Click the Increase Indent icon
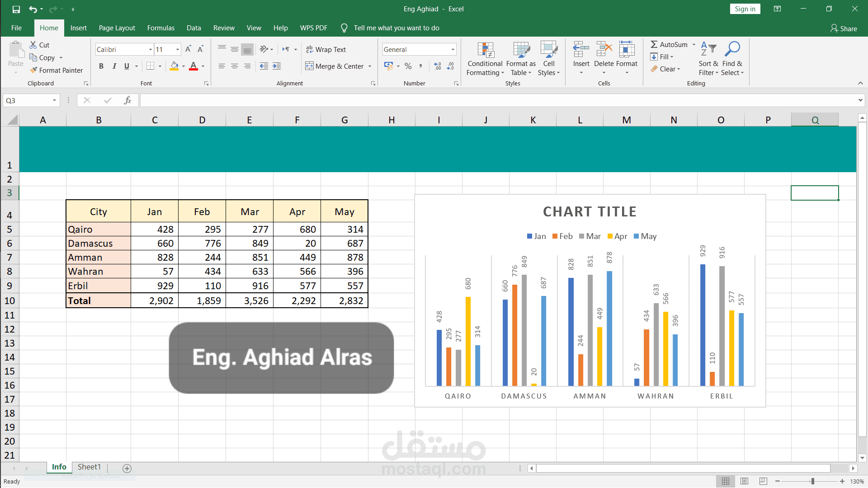 tap(277, 66)
